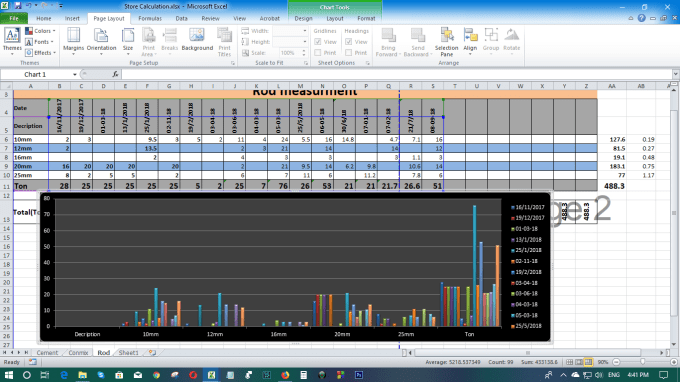Zoom in with the plus button
The width and height of the screenshot is (680, 382).
(x=673, y=362)
